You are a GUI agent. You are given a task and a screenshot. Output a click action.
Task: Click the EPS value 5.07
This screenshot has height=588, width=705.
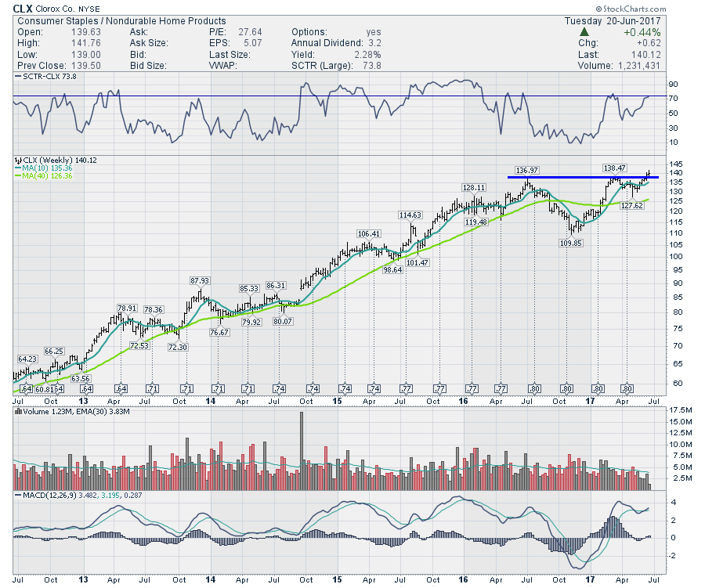tap(253, 43)
